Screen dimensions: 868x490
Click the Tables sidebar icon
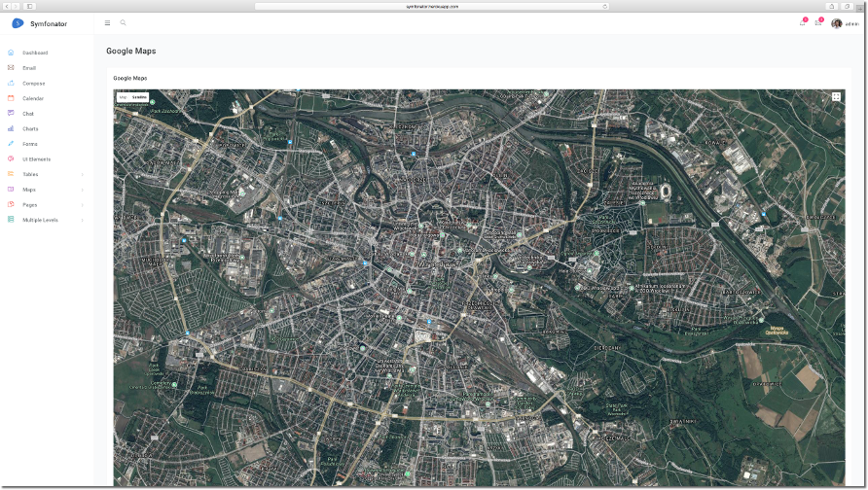tap(11, 174)
